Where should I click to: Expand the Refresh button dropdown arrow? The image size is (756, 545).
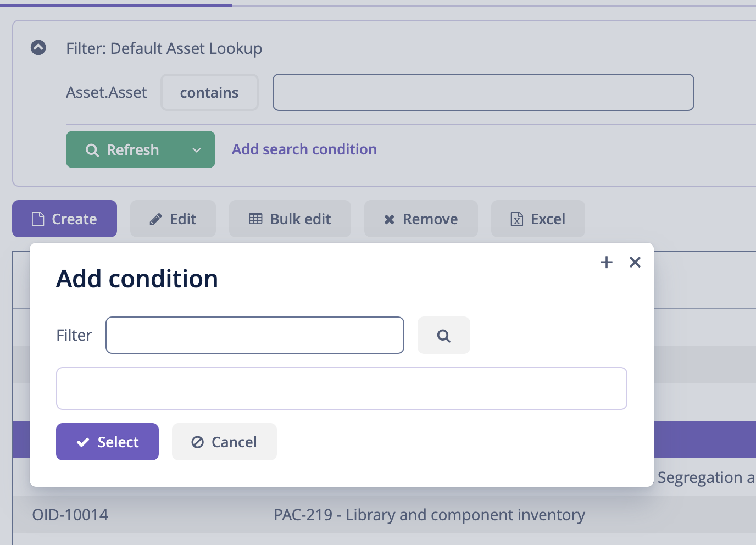pos(197,149)
